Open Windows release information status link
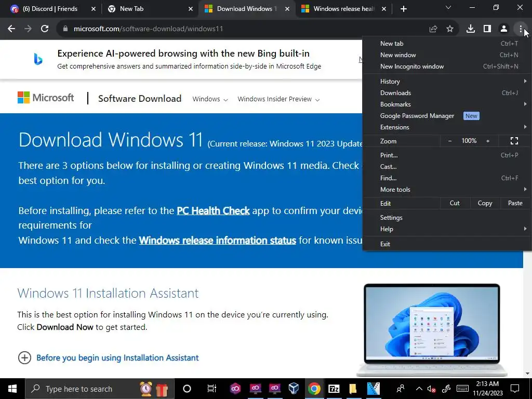Screen dimensions: 532x399 [218, 241]
